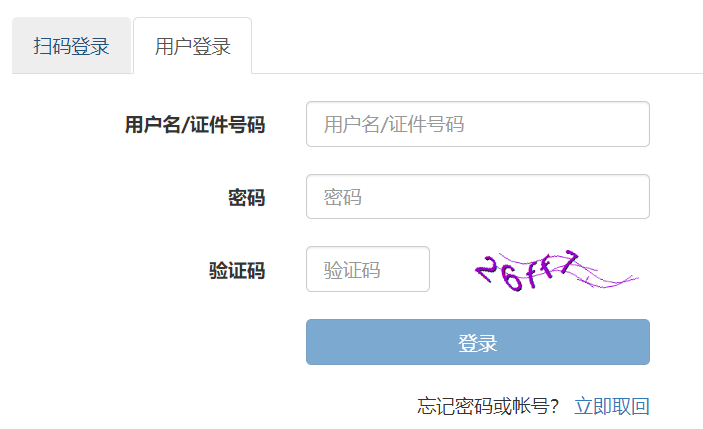Viewport: 703px width, 429px height.
Task: Click the 用户名/证件号码 field label
Action: [195, 125]
